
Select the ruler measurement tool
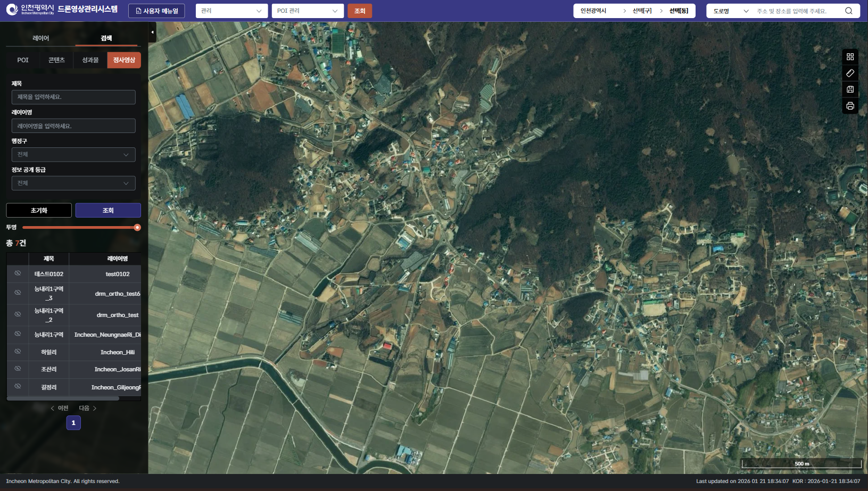[x=850, y=73]
